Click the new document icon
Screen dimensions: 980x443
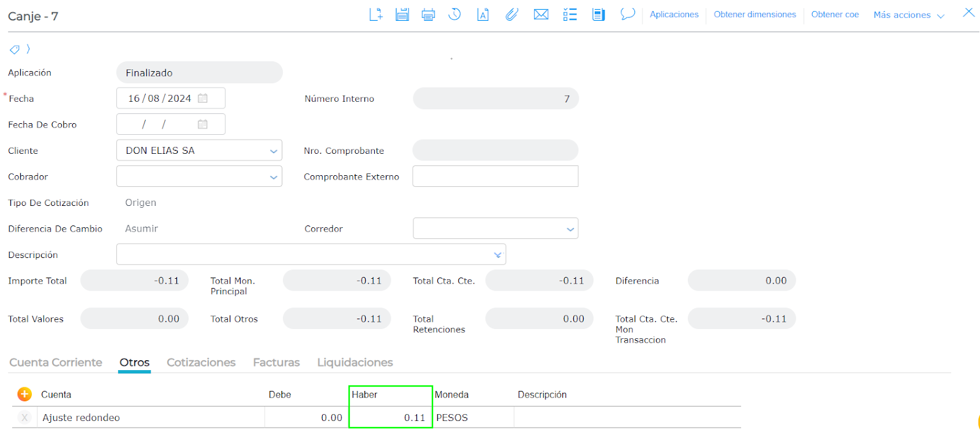375,15
